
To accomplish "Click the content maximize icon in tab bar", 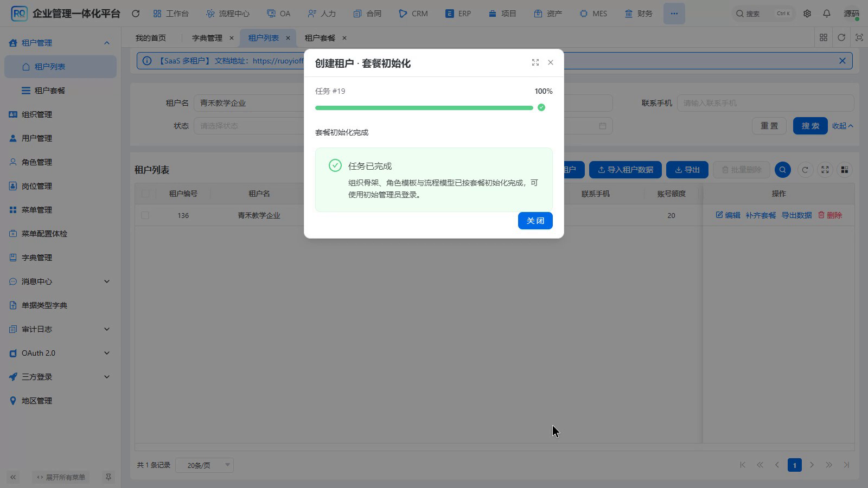I will tap(859, 37).
